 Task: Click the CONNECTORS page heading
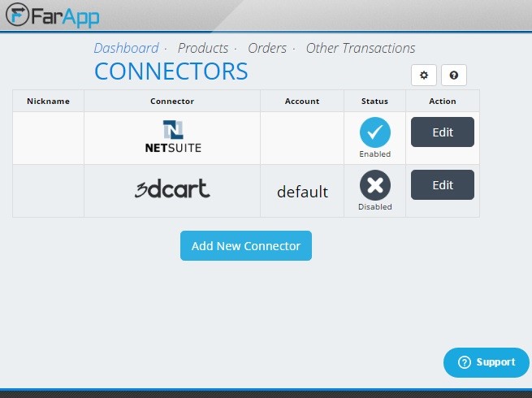coord(171,71)
